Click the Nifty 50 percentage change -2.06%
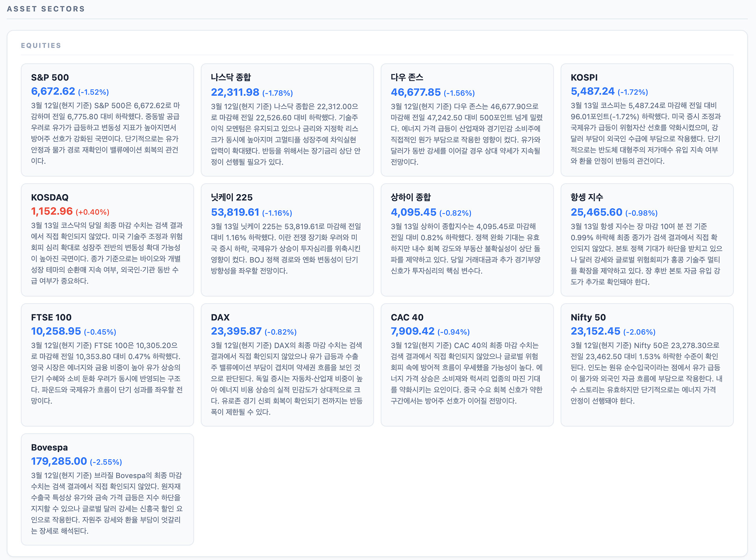 tap(639, 332)
